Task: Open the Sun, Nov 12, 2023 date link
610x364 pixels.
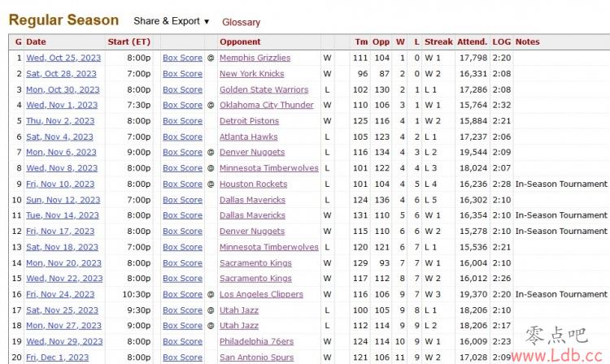Action: [63, 200]
